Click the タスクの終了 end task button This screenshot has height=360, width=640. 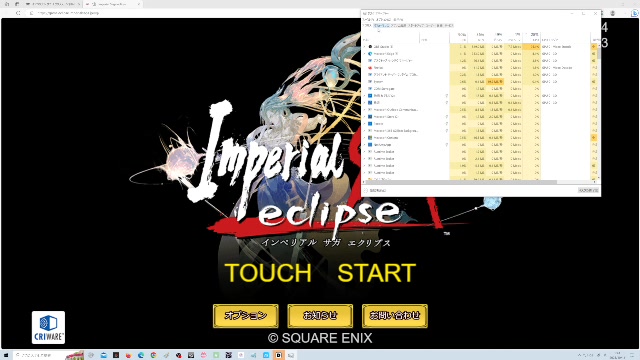coord(588,191)
